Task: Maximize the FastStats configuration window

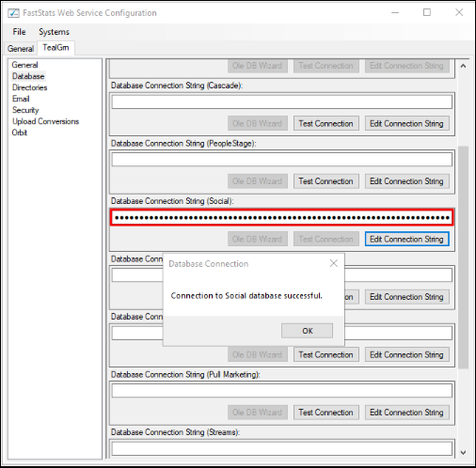Action: pos(427,12)
